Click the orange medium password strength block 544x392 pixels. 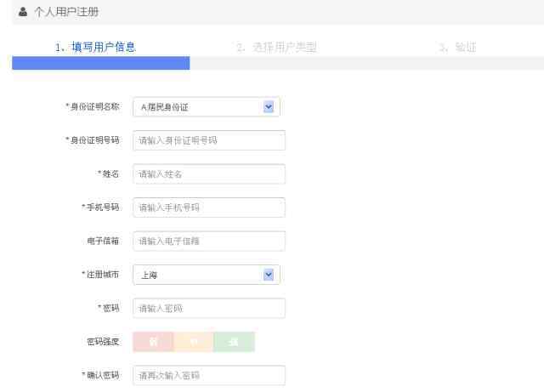point(194,342)
